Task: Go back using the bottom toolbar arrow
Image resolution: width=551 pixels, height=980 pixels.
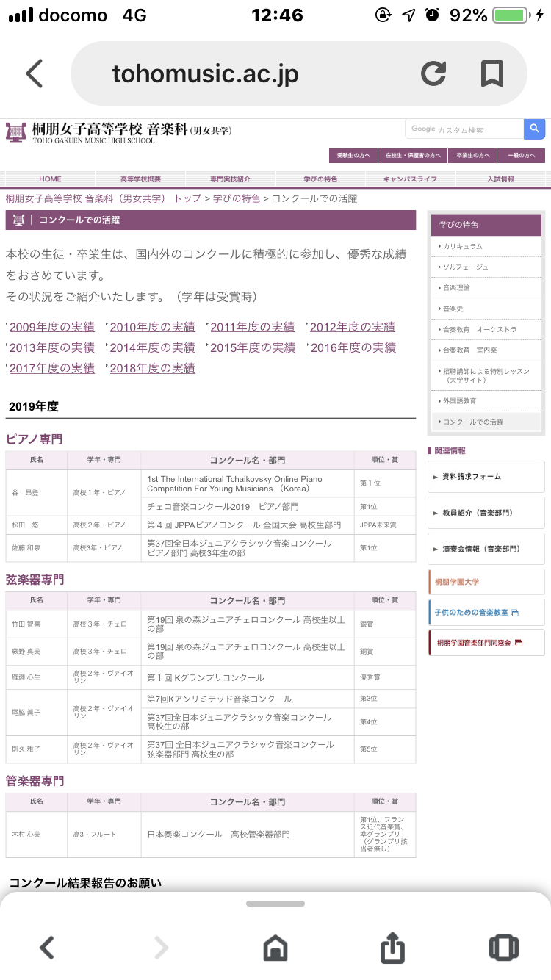Action: (46, 947)
